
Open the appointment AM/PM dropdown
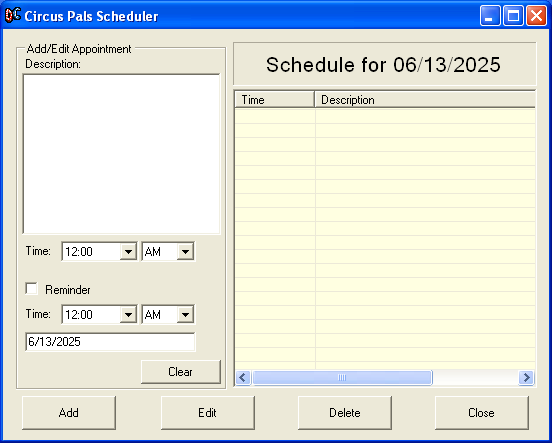pyautogui.click(x=185, y=251)
